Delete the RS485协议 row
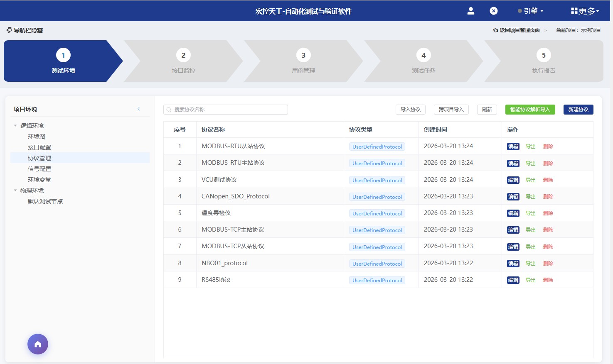The image size is (613, 364). [x=548, y=280]
